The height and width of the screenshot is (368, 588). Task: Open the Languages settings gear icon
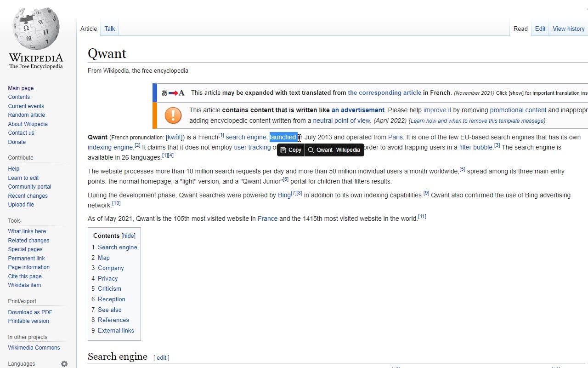pos(64,364)
